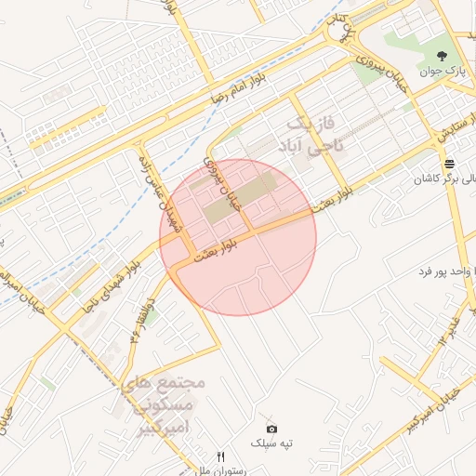476x476 pixels.
Task: Click خیابان پیروزی label inside the red circle
Action: pyautogui.click(x=221, y=185)
